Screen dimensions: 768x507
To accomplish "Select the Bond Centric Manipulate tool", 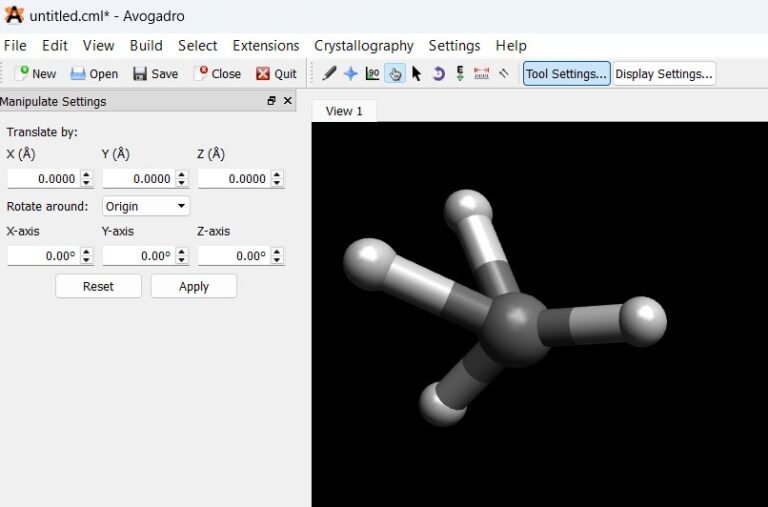I will tap(373, 73).
